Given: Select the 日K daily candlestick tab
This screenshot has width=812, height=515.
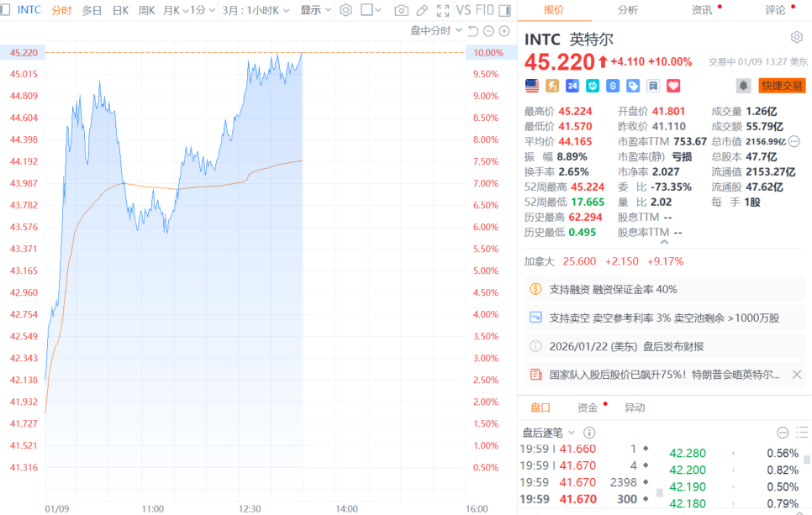Looking at the screenshot, I should coord(121,10).
